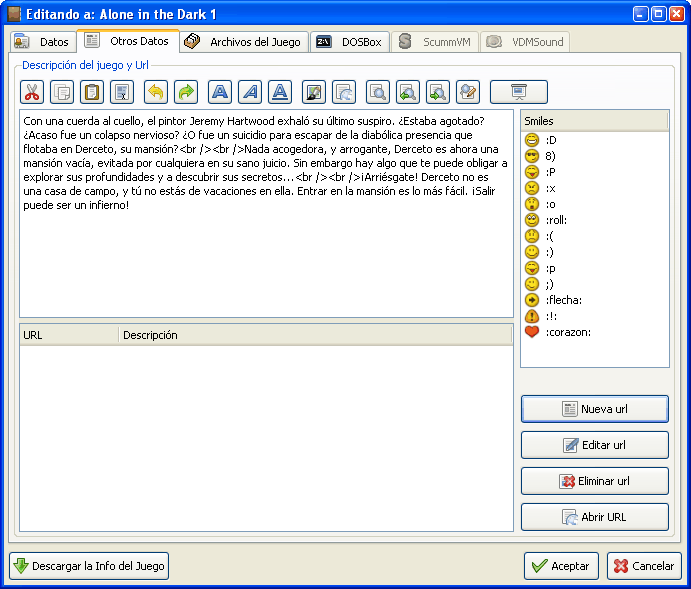
Task: Click inside the game description text area
Action: [267, 214]
